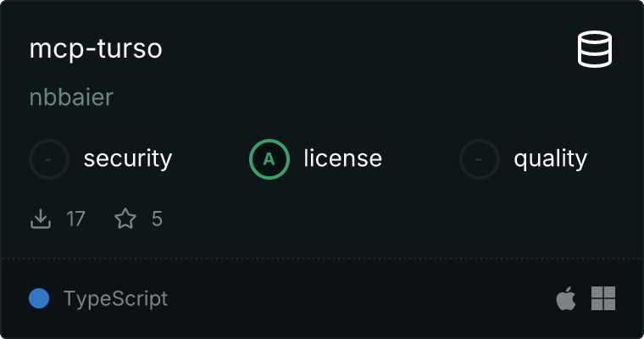Screen dimensions: 644x339
Task: Open the mcp-turso server title
Action: click(96, 49)
